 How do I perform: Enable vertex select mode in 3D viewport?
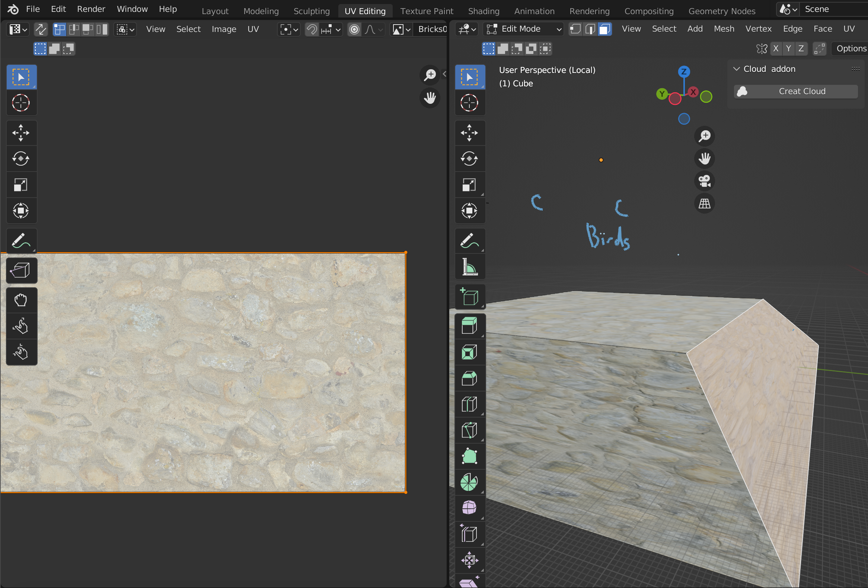click(575, 29)
